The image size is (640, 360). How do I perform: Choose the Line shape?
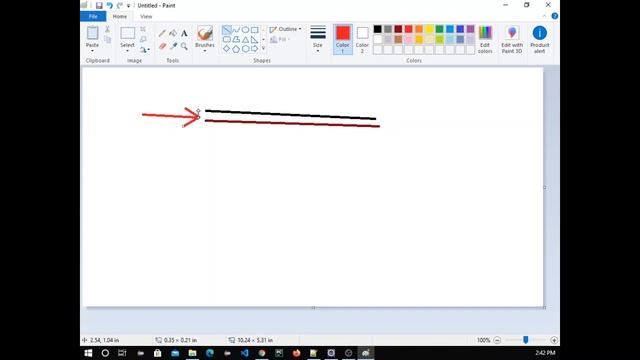point(227,30)
